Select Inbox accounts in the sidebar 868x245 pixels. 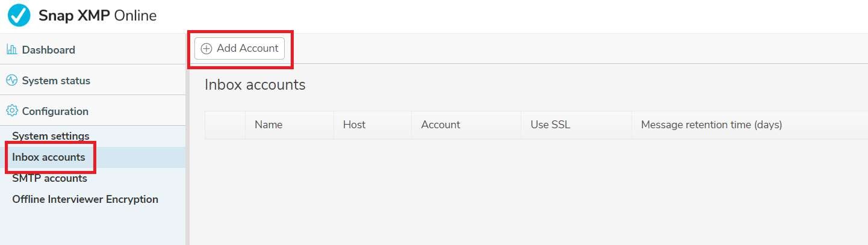pos(49,157)
